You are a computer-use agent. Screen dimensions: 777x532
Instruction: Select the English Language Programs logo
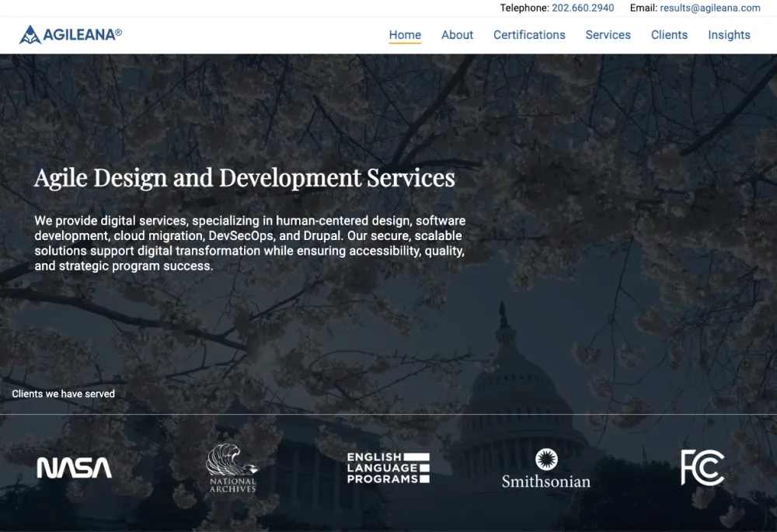point(388,467)
